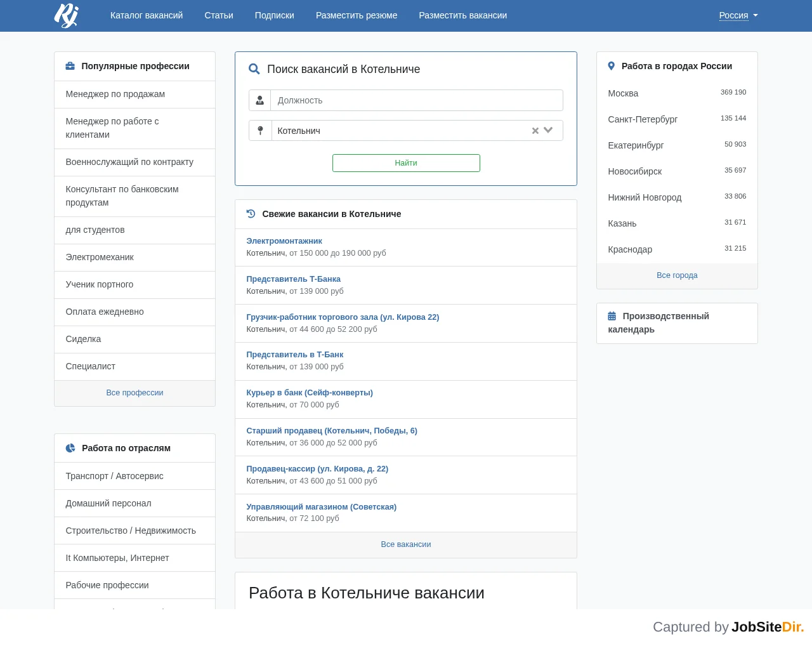Click the map marker icon by Работа в городах
The height and width of the screenshot is (646, 812).
[612, 66]
